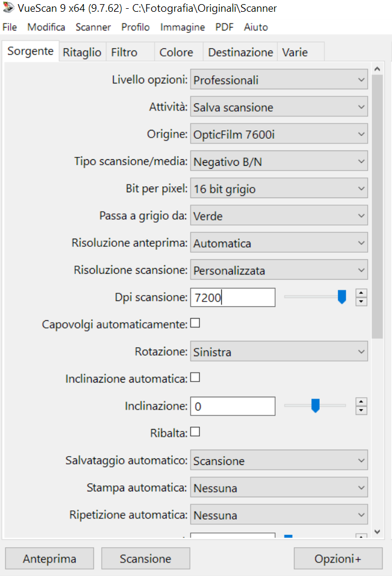Decrease Inclinazione with down stepper arrow
The image size is (392, 576).
(361, 410)
